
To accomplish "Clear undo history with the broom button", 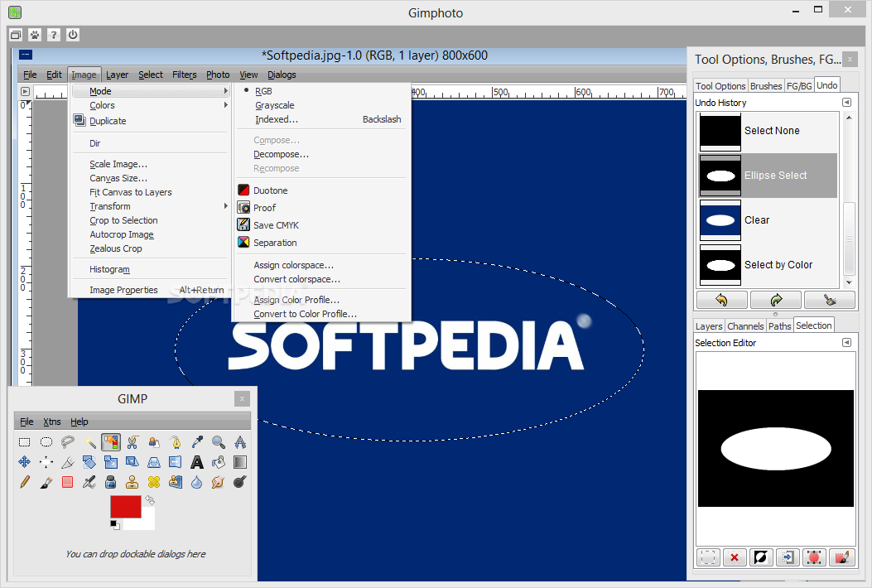I will point(830,300).
